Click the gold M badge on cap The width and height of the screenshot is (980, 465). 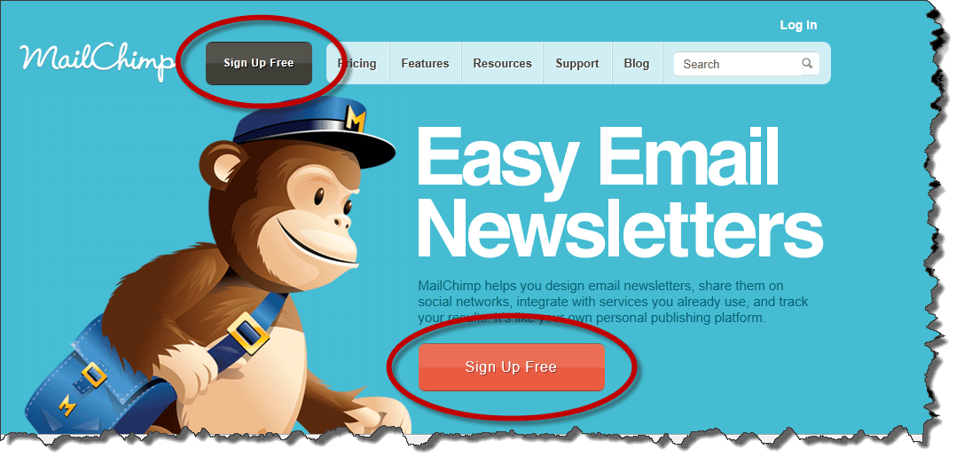tap(355, 120)
